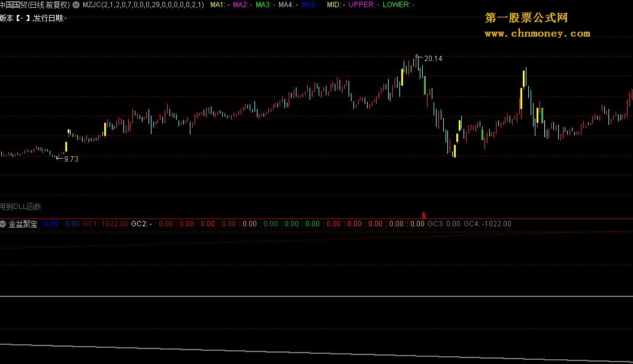
Task: Click the yellow candlestick above the 9.73 low
Action: 66,147
